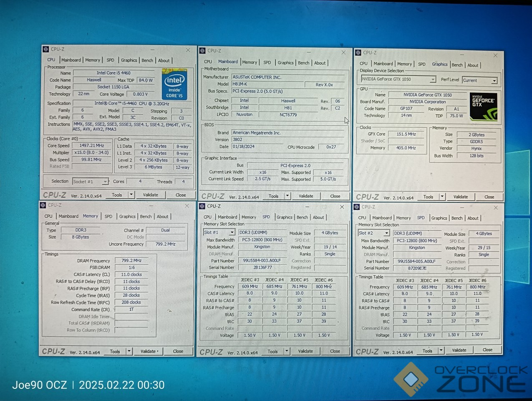Image resolution: width=532 pixels, height=401 pixels.
Task: Switch to the Memory tab in the Motherboard window
Action: coord(250,63)
